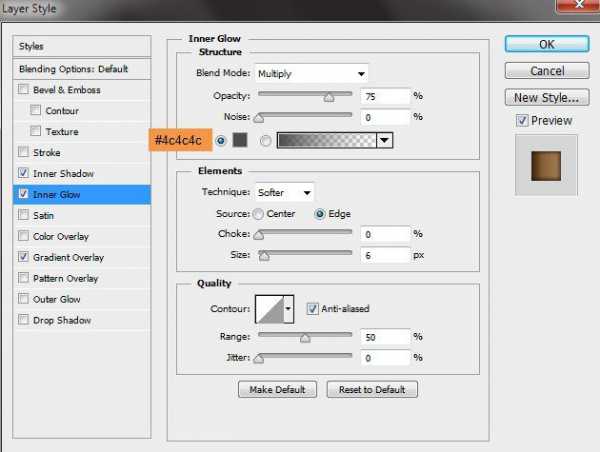Select the Gradient Overlay row label
This screenshot has width=600, height=452.
[x=68, y=257]
